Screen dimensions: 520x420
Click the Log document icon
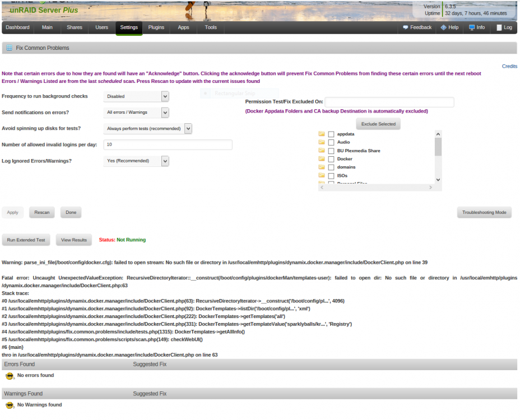coord(499,27)
